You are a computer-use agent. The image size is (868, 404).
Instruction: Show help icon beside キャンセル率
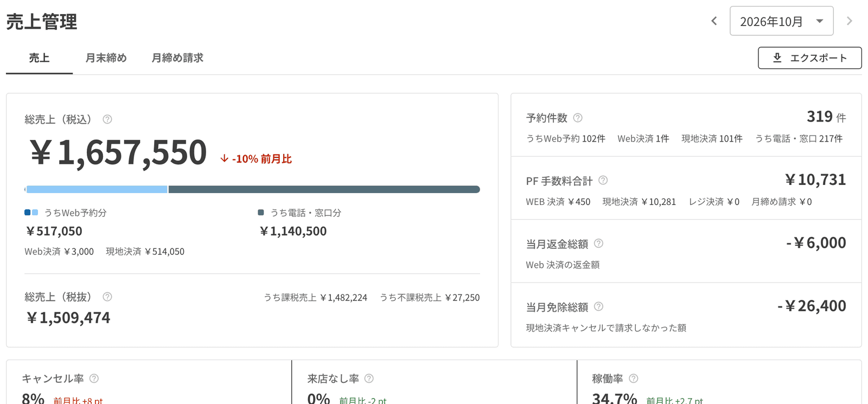[x=94, y=379]
